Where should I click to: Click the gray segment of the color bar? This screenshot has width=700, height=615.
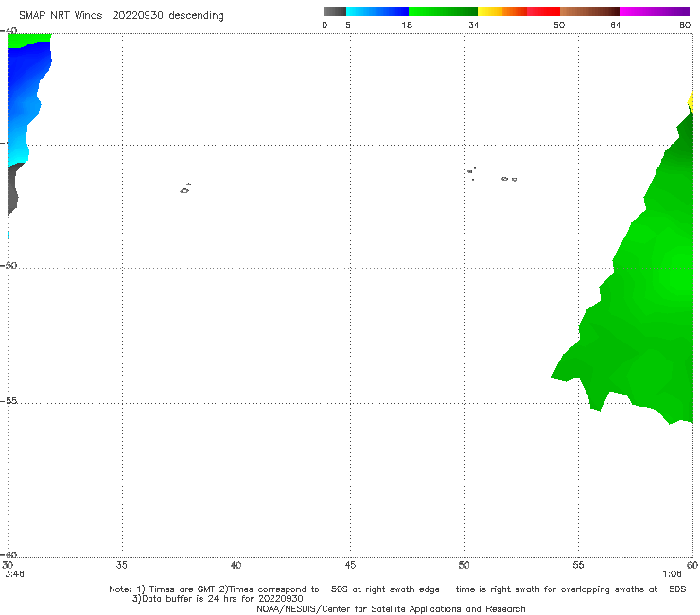(x=335, y=11)
